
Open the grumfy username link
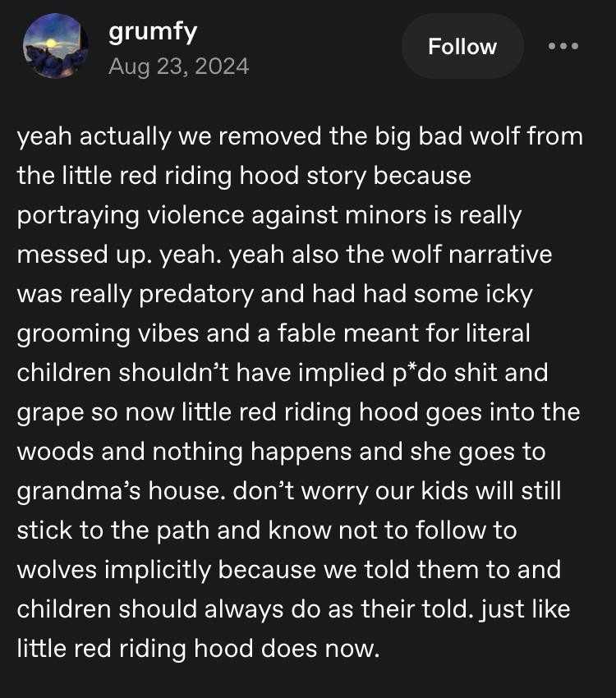point(153,32)
